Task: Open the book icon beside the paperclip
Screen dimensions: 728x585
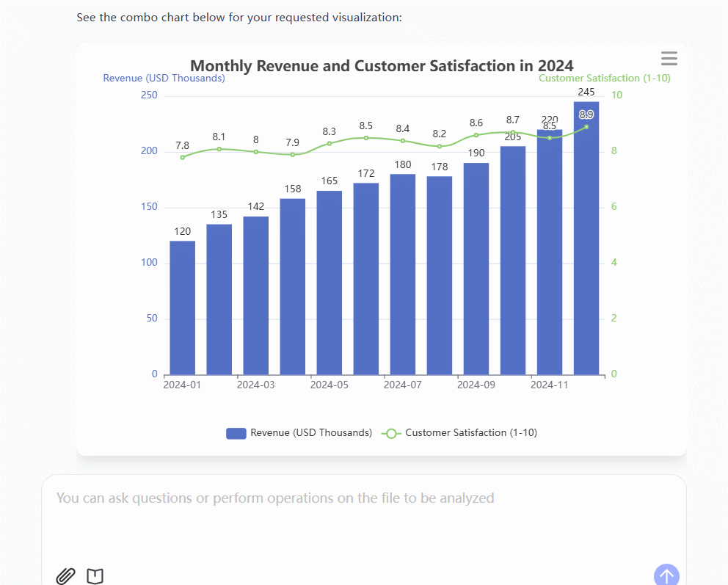Action: (x=95, y=576)
